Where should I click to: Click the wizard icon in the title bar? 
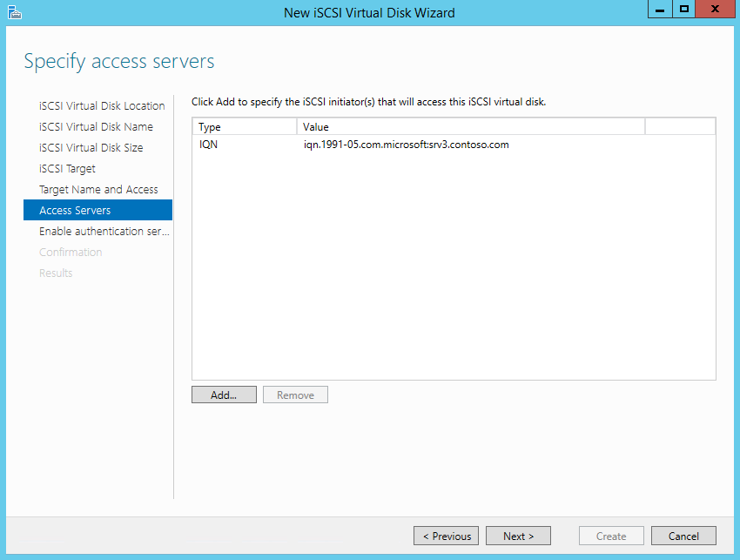click(14, 12)
